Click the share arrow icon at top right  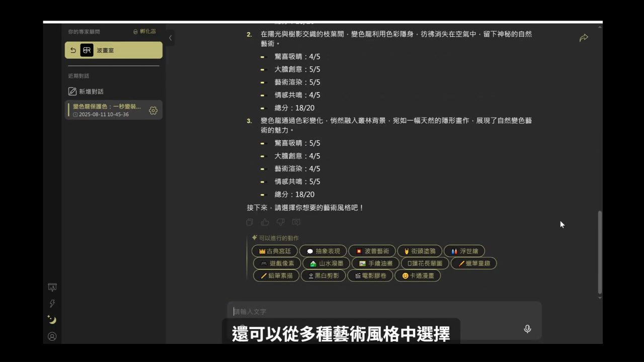[x=584, y=38]
